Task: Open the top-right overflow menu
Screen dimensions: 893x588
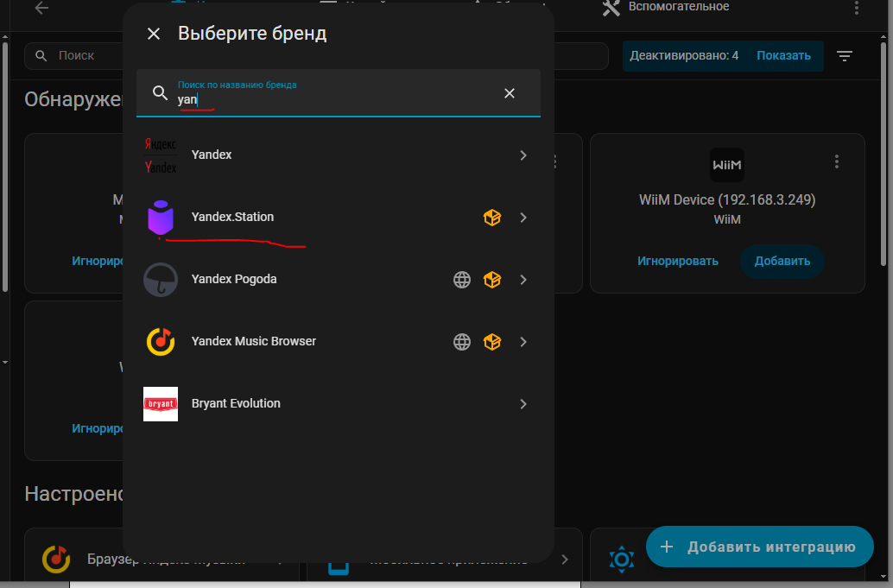Action: pyautogui.click(x=857, y=8)
